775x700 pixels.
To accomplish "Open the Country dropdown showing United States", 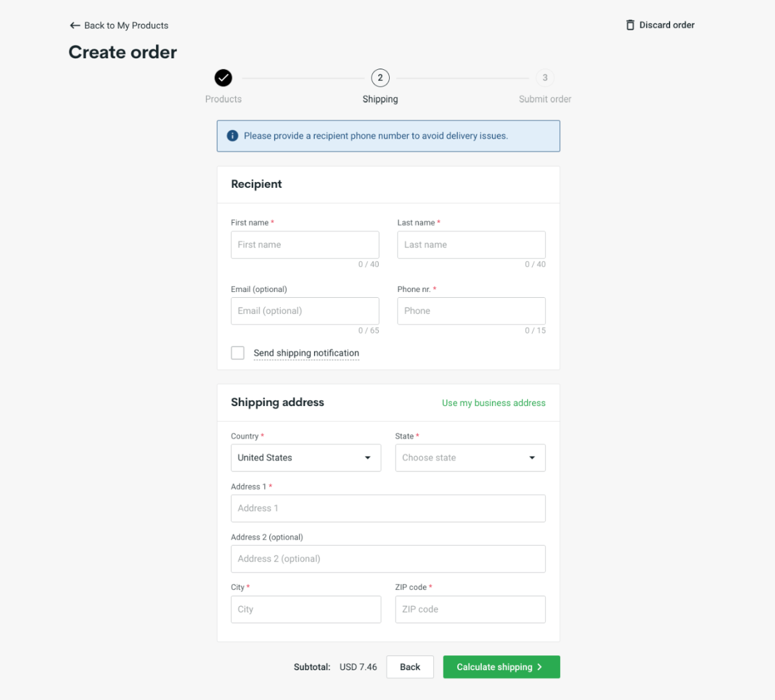I will 306,458.
